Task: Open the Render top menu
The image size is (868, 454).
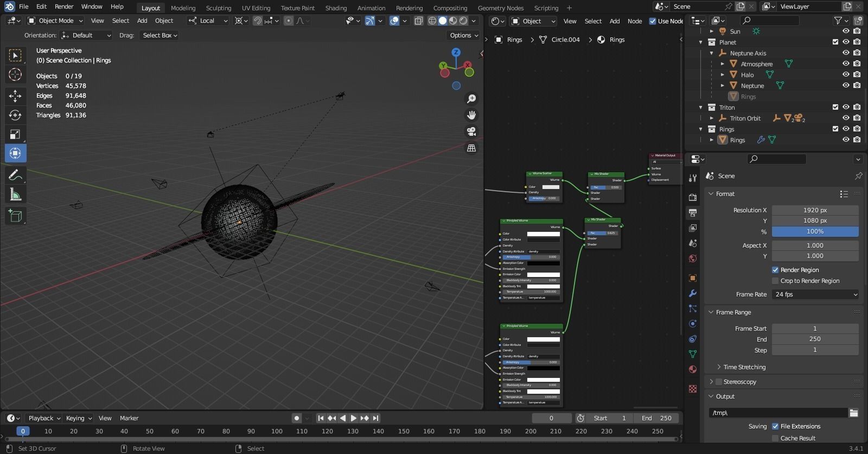Action: [x=64, y=7]
